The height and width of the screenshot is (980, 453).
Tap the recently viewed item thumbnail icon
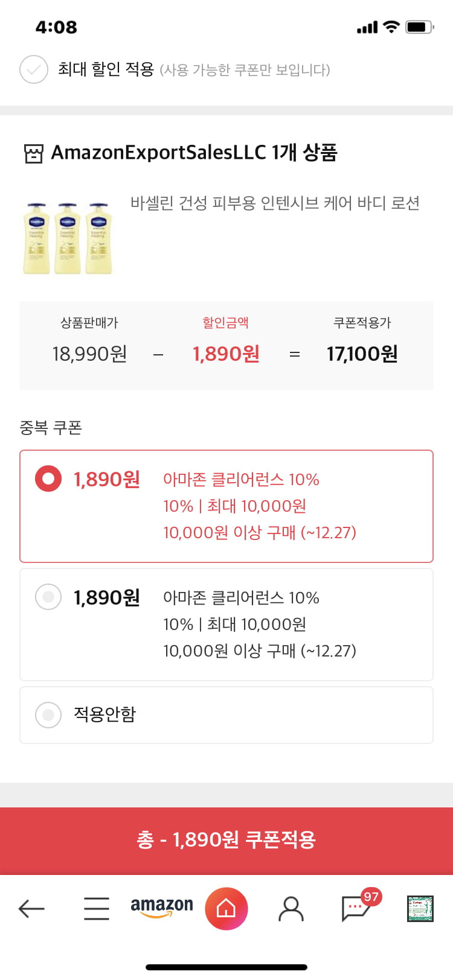[x=420, y=908]
